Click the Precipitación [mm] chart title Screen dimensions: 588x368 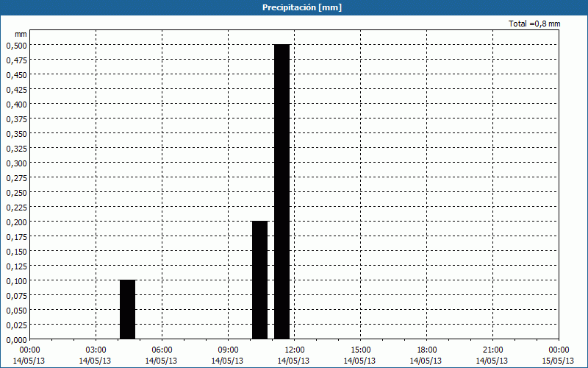click(x=302, y=7)
